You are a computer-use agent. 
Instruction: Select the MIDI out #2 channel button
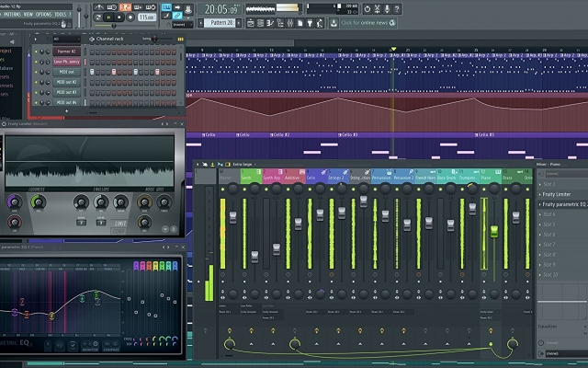[x=67, y=82]
